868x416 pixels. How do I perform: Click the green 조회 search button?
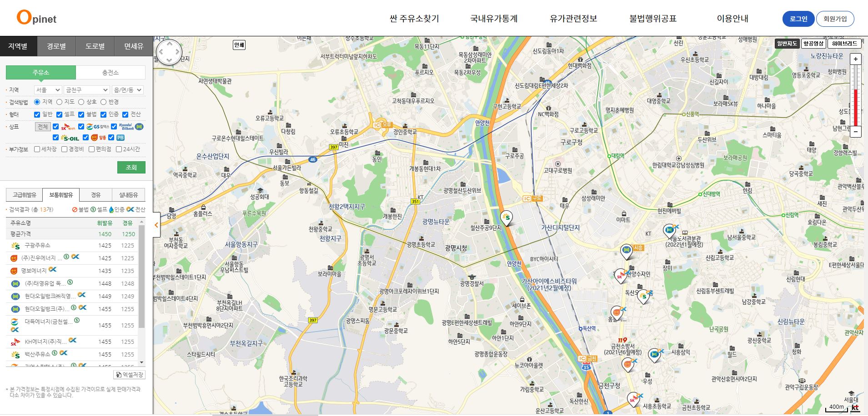pos(131,167)
